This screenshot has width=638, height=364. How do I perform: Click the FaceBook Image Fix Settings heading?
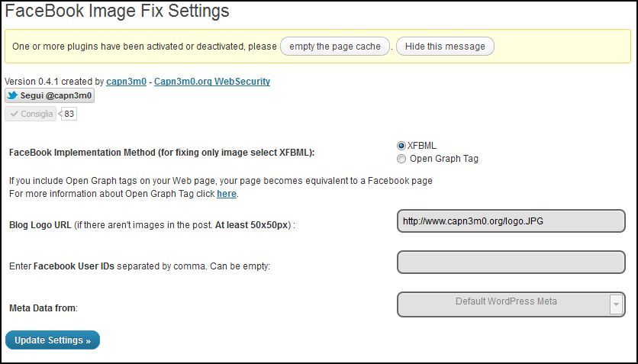coord(117,11)
